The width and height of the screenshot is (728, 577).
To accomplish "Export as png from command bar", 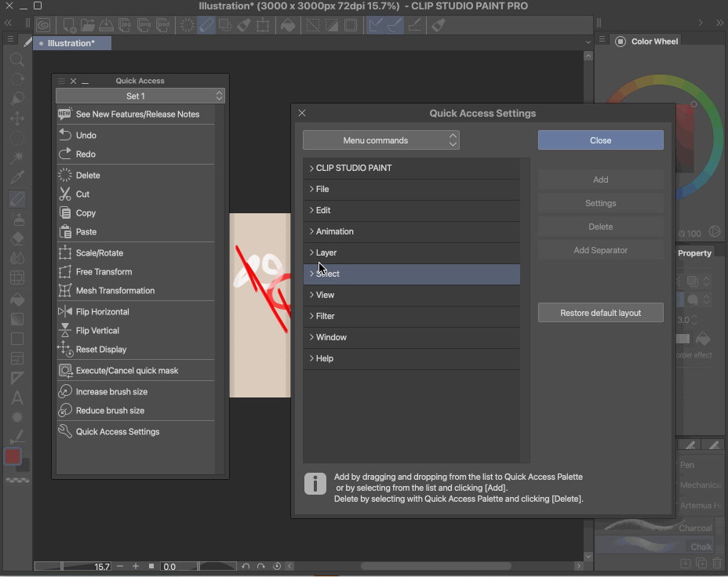I will [144, 24].
